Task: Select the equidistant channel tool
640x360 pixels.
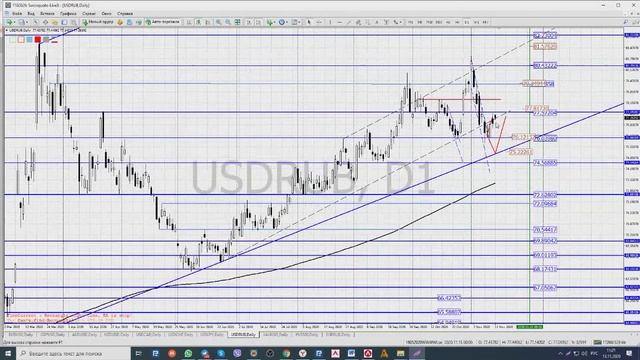Action: tap(358, 22)
